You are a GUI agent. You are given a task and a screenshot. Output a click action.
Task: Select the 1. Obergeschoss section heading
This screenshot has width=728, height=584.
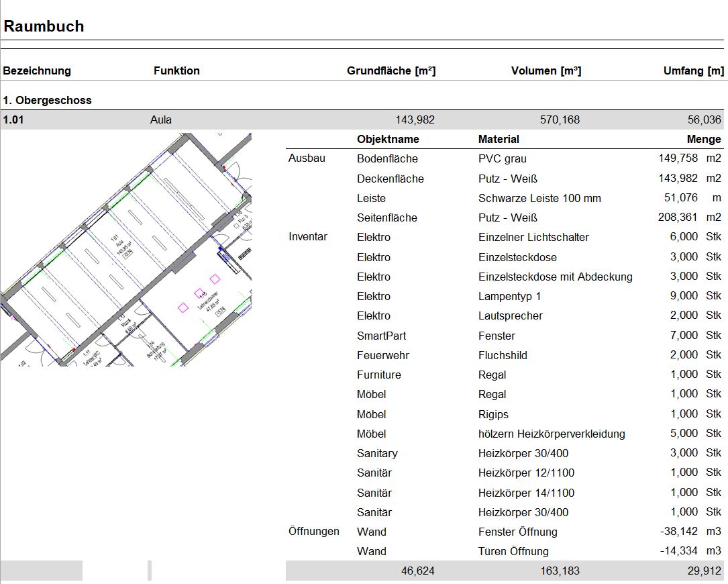click(47, 100)
